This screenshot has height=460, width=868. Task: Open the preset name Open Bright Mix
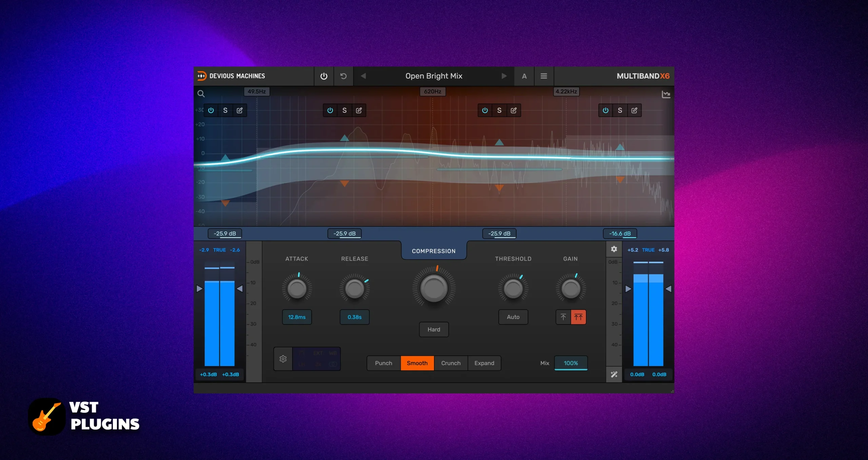(434, 76)
